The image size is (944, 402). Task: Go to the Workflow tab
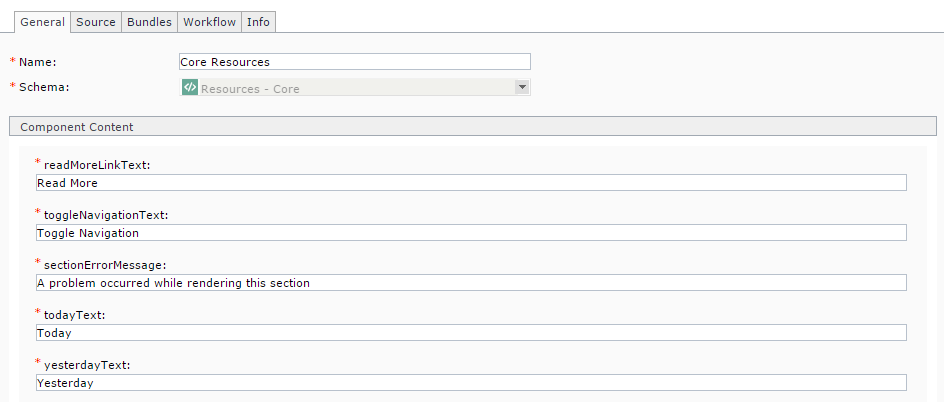209,22
